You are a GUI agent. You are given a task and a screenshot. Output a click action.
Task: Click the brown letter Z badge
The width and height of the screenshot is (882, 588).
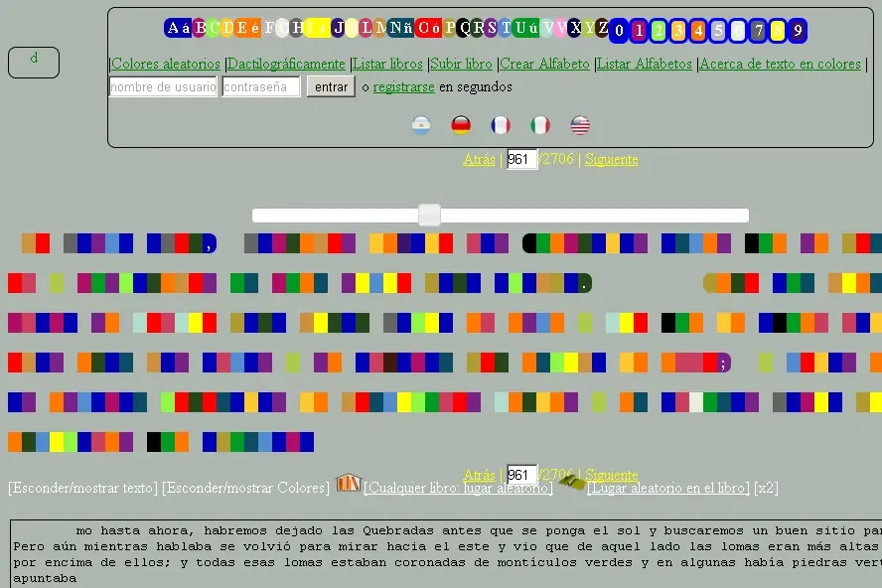(603, 28)
